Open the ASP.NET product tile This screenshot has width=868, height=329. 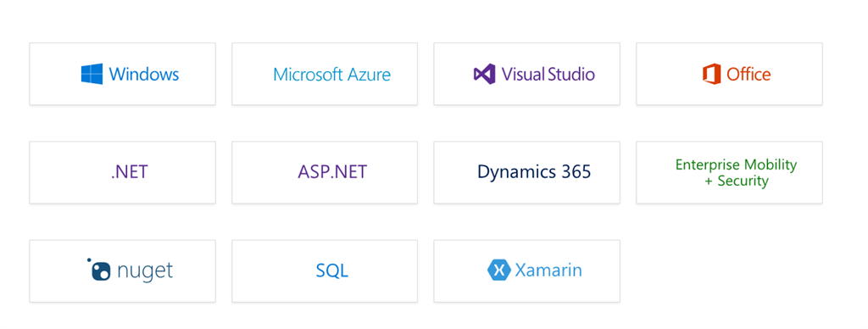click(325, 172)
